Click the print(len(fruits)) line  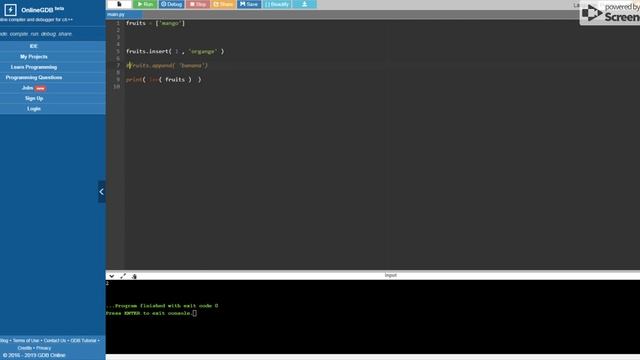click(164, 80)
